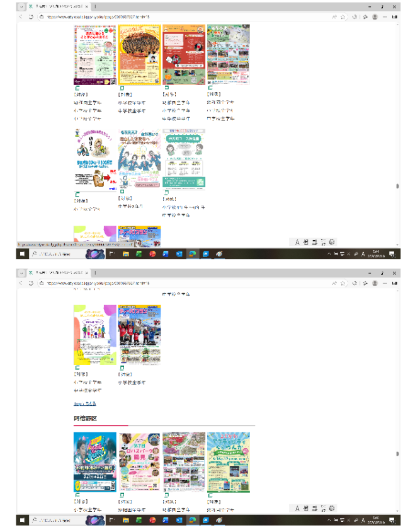
Task: Open the notification center icon on the lower taskbar
Action: (x=392, y=520)
